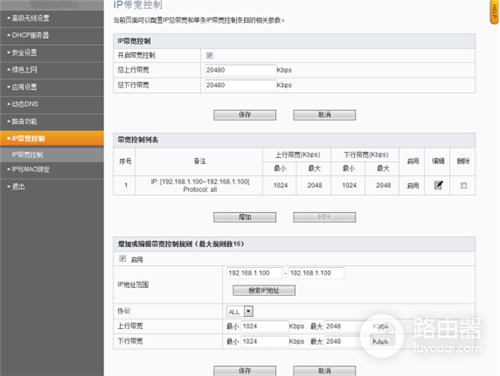Open 安全设置 in the sidebar
This screenshot has height=376, width=500.
click(x=24, y=53)
